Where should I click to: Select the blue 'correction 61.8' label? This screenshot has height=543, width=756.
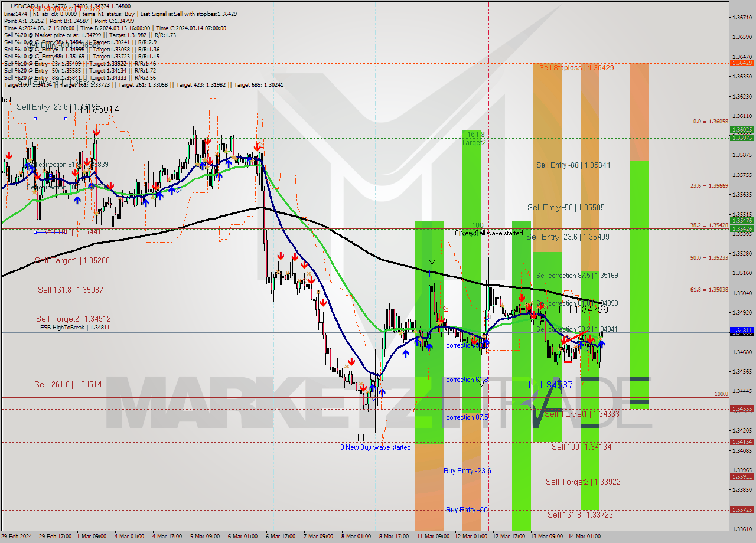tap(467, 380)
